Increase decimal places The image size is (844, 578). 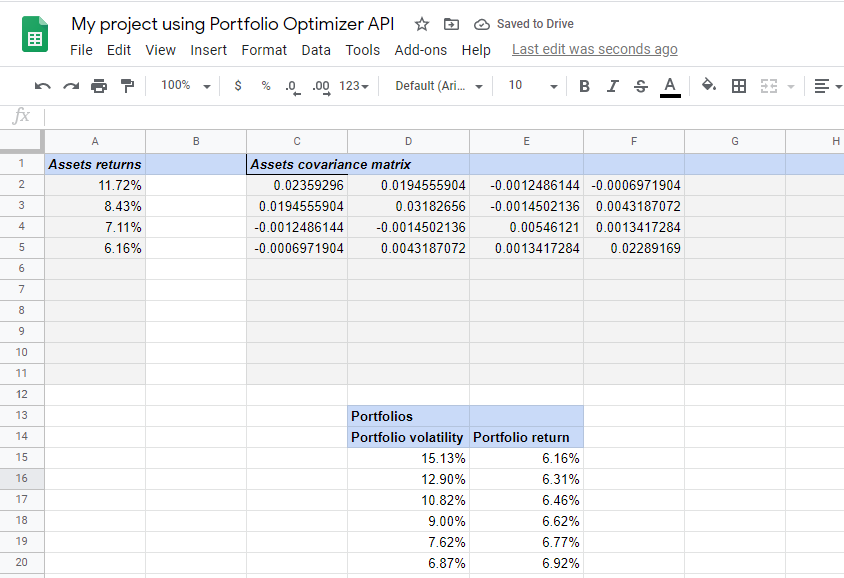[321, 87]
